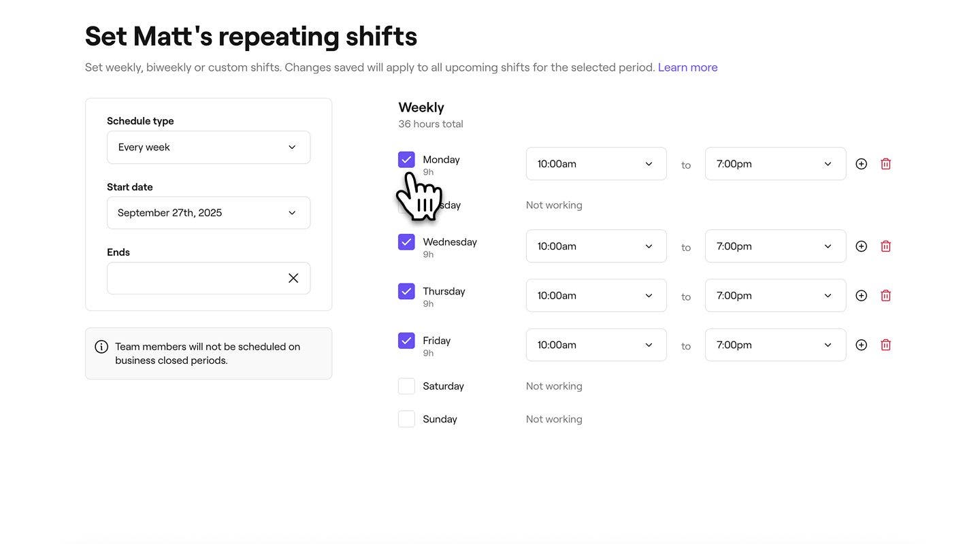The image size is (980, 544).
Task: Open the Schedule type dropdown
Action: pyautogui.click(x=208, y=148)
